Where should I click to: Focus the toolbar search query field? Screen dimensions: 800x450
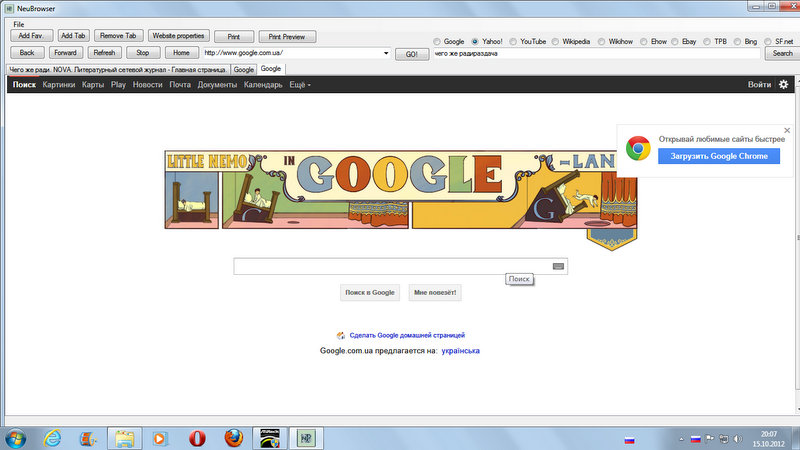click(x=596, y=54)
